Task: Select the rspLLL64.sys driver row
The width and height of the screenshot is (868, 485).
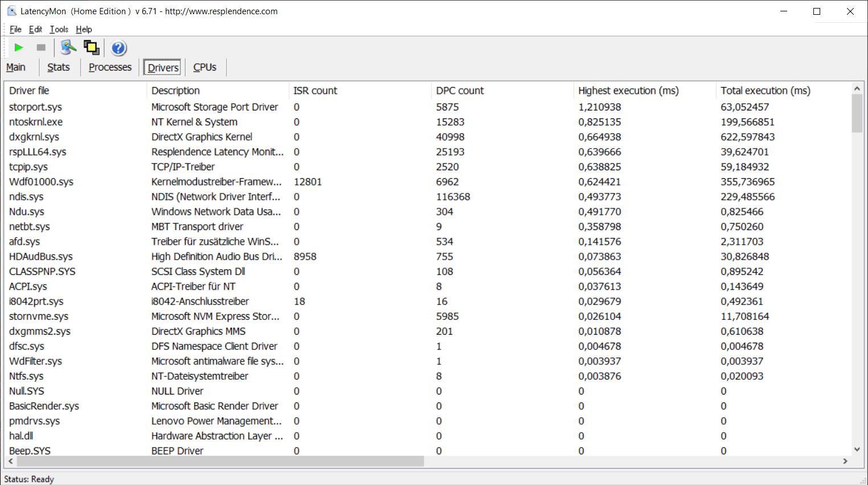Action: click(x=427, y=152)
